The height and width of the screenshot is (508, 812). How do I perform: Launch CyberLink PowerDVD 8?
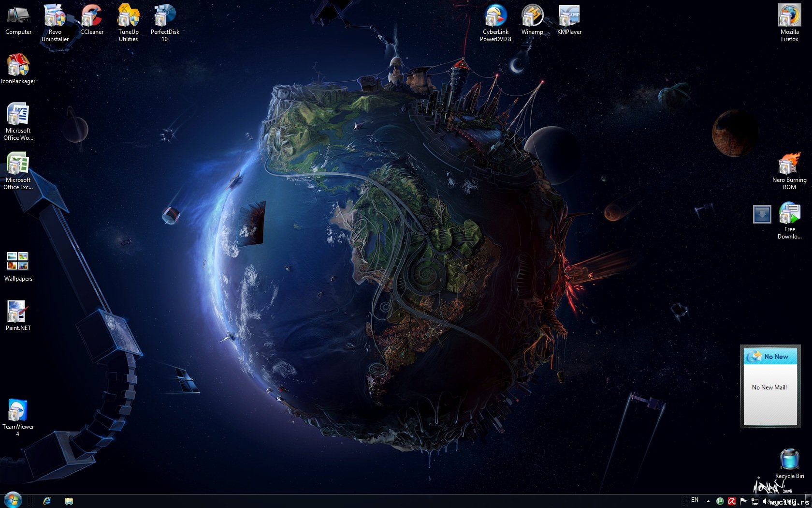(x=495, y=23)
